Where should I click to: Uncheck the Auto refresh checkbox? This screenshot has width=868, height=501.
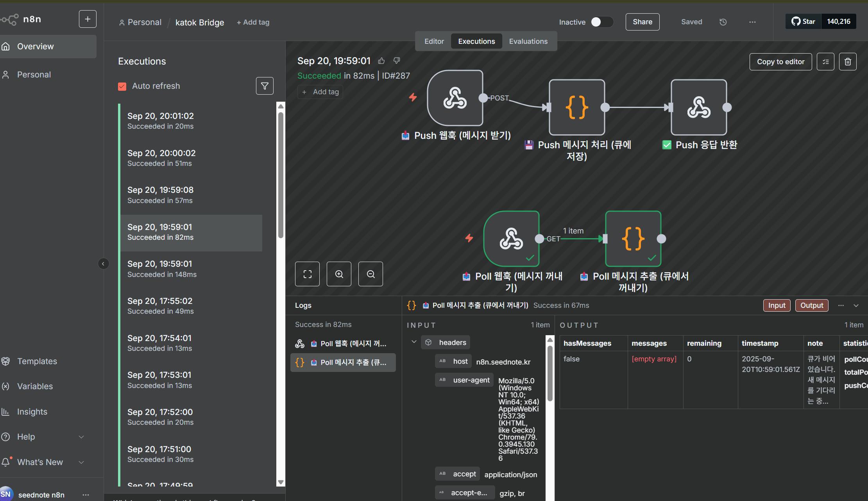(122, 86)
